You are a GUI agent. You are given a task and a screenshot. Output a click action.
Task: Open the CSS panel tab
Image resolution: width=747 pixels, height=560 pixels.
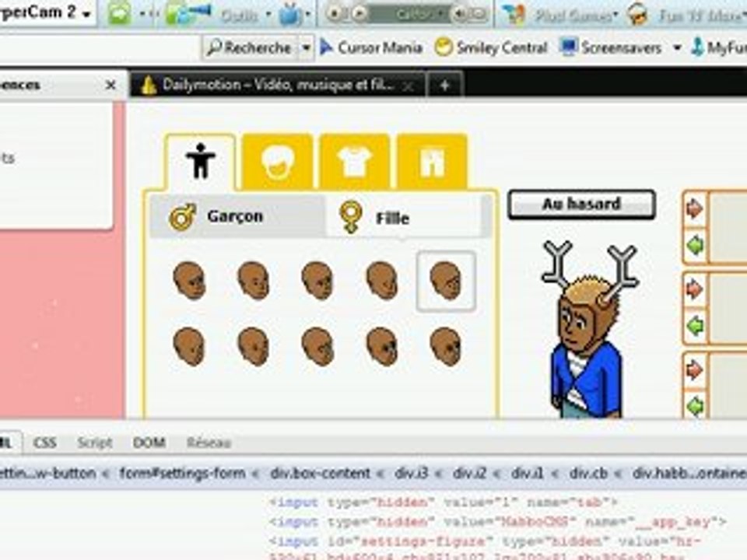click(x=45, y=443)
